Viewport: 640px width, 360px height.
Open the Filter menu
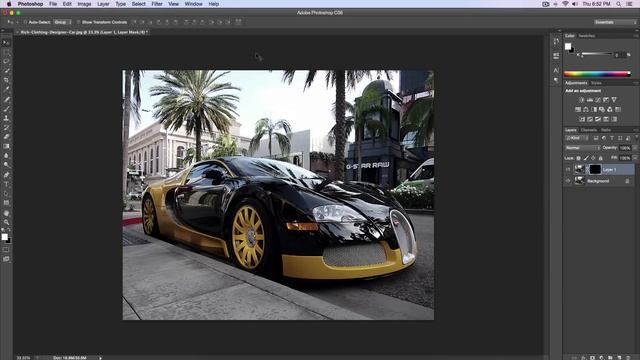click(157, 4)
